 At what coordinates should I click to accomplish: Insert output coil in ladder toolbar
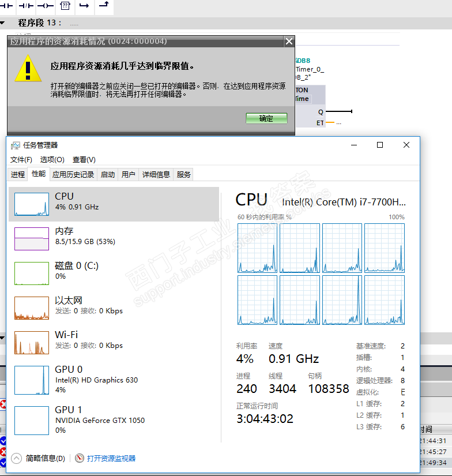click(46, 6)
